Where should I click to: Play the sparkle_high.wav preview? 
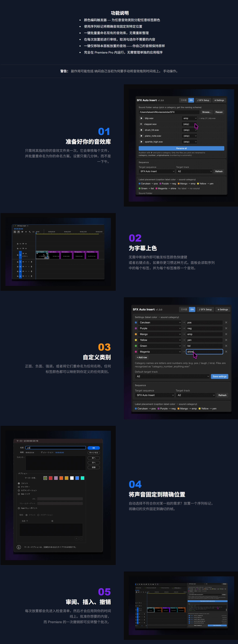[142, 142]
